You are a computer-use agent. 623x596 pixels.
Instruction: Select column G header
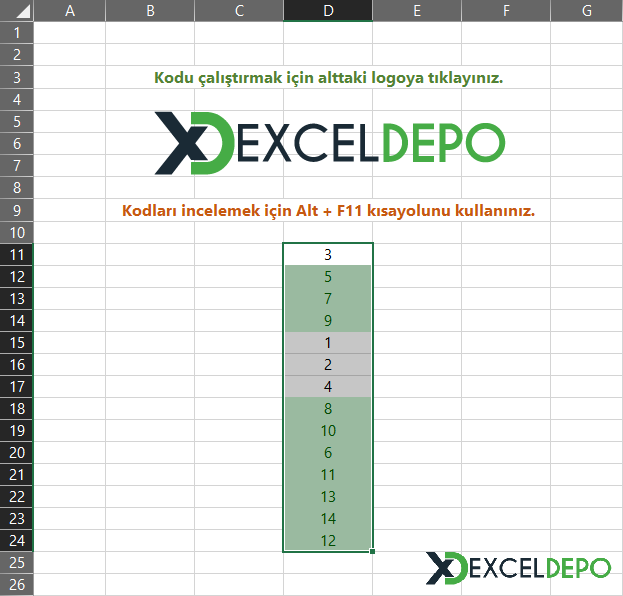pos(587,10)
